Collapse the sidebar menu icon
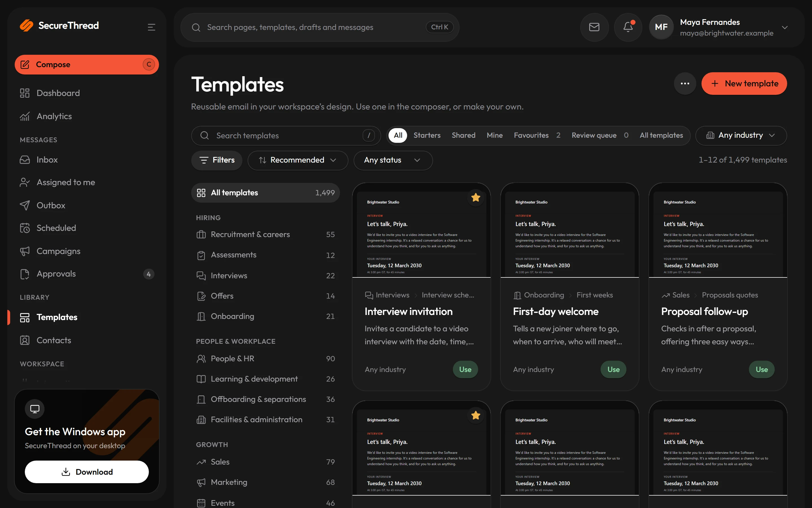Viewport: 812px width, 508px height. point(151,27)
